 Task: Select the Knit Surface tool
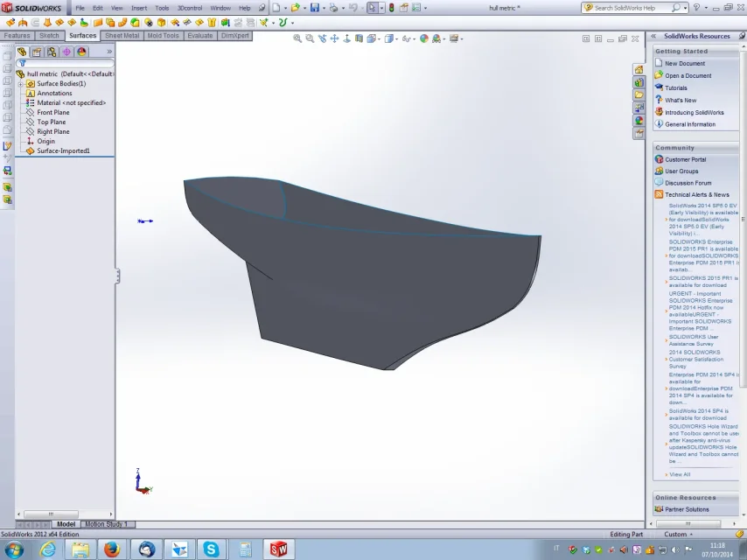coord(211,23)
